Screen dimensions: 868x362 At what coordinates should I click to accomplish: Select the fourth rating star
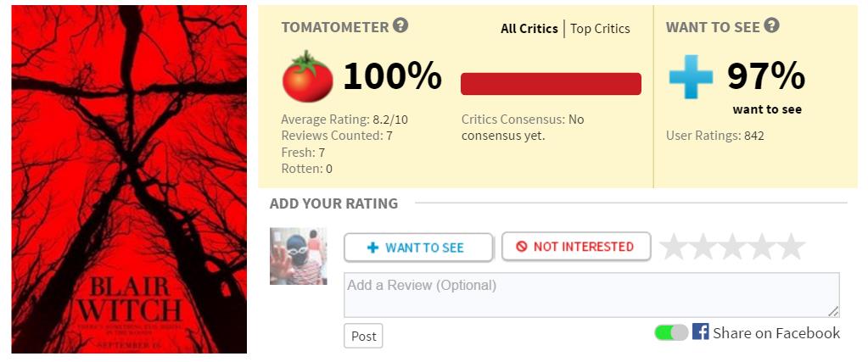click(x=762, y=247)
